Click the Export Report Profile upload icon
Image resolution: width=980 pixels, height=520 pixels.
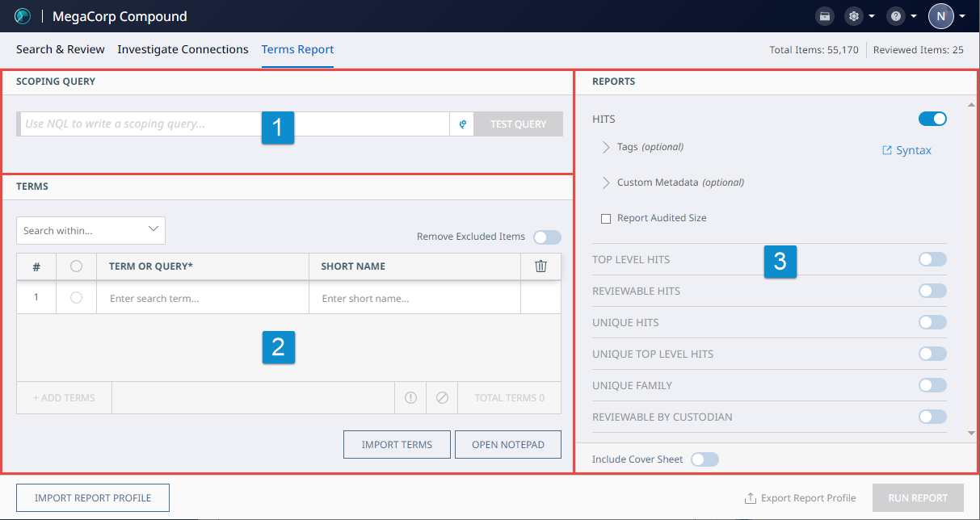(751, 497)
